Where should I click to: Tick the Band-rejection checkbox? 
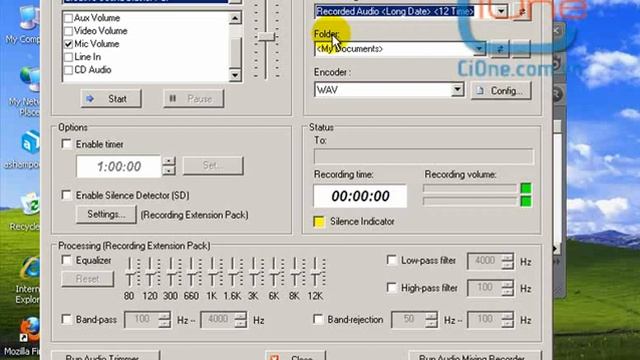[x=318, y=319]
